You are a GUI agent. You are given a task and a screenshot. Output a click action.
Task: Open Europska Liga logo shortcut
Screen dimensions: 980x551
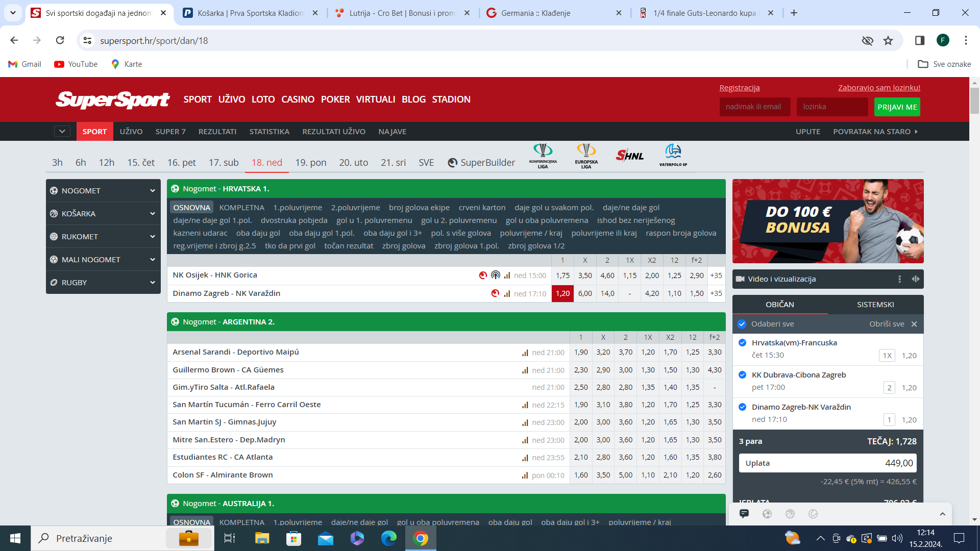(x=586, y=156)
